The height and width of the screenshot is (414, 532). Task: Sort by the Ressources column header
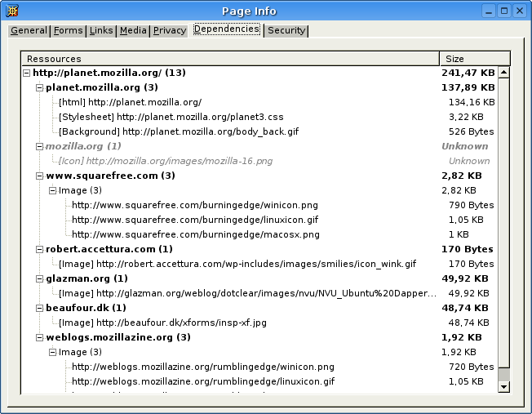[x=230, y=59]
